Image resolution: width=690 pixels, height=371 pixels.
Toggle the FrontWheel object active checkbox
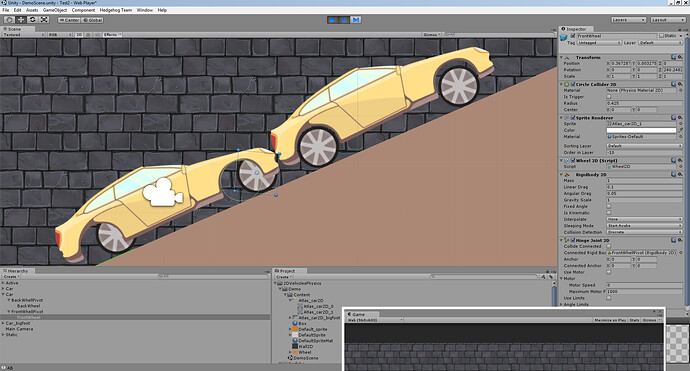[573, 36]
